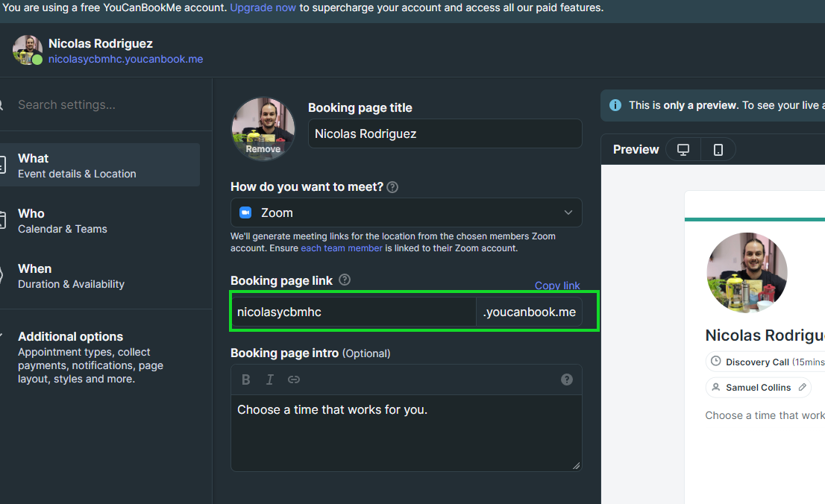Click the Search settings field

[105, 104]
